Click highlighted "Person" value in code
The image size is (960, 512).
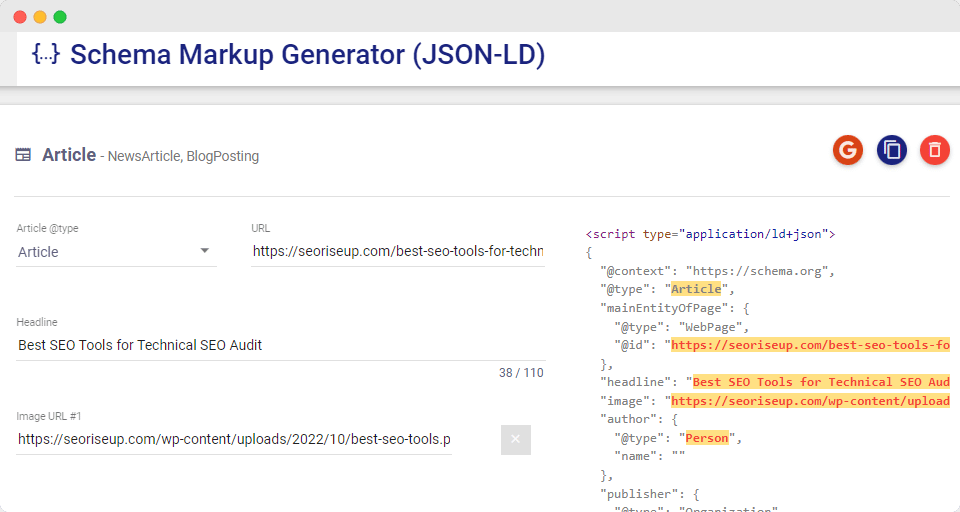tap(707, 438)
